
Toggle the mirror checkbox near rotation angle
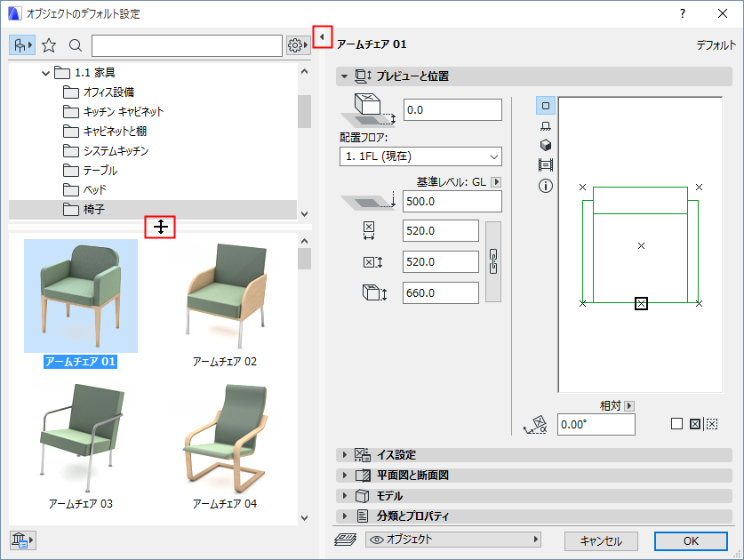pos(694,425)
